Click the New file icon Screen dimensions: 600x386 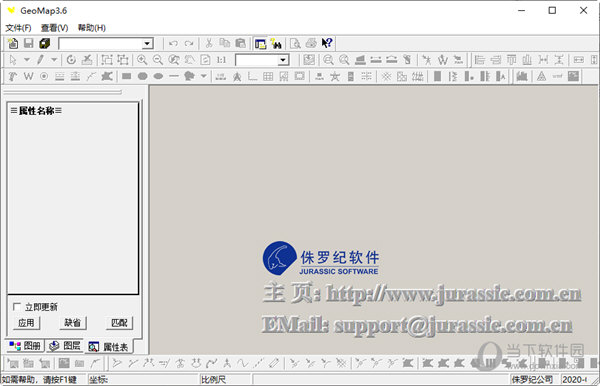pyautogui.click(x=13, y=44)
